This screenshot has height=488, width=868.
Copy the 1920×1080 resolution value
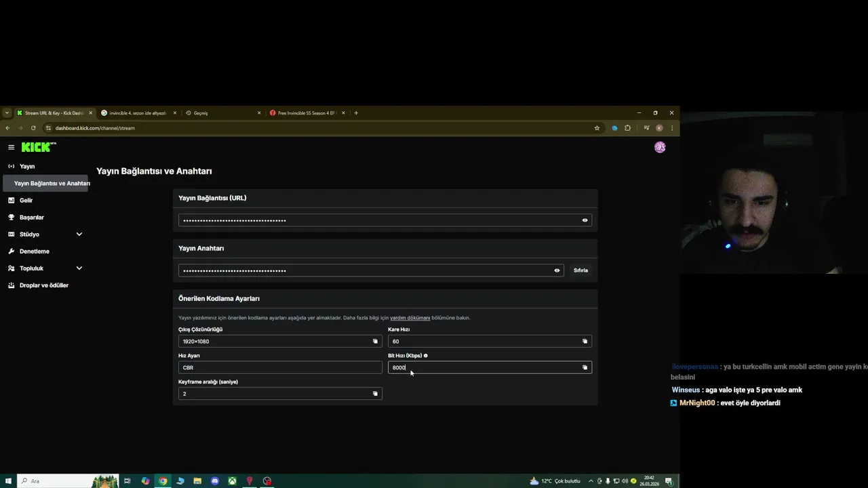[375, 342]
